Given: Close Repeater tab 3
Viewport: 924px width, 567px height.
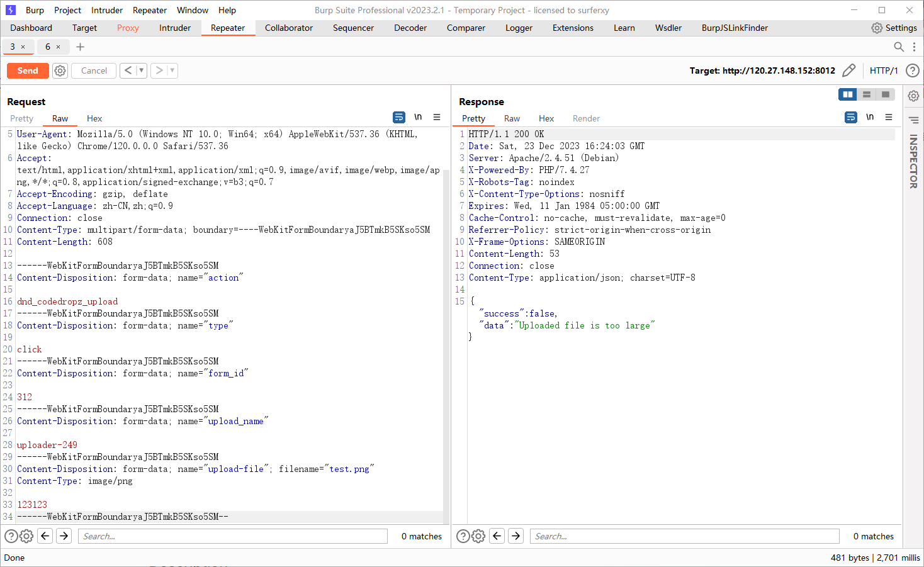Looking at the screenshot, I should click(23, 47).
